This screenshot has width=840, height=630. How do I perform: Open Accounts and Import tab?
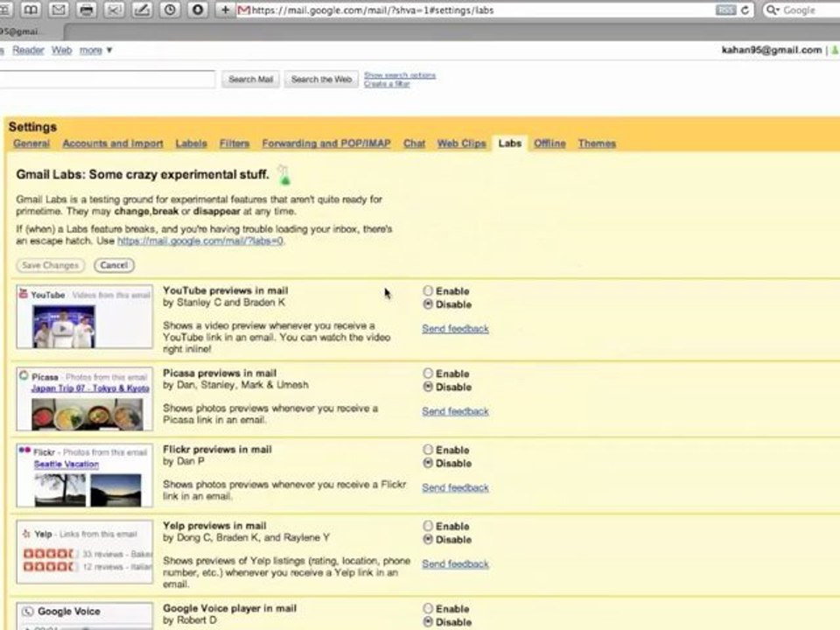[x=113, y=143]
